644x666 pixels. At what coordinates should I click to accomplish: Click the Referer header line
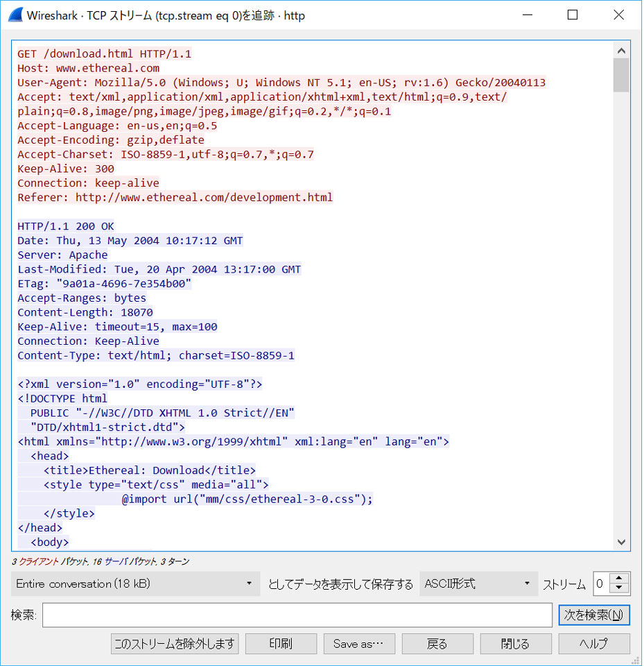coord(175,198)
